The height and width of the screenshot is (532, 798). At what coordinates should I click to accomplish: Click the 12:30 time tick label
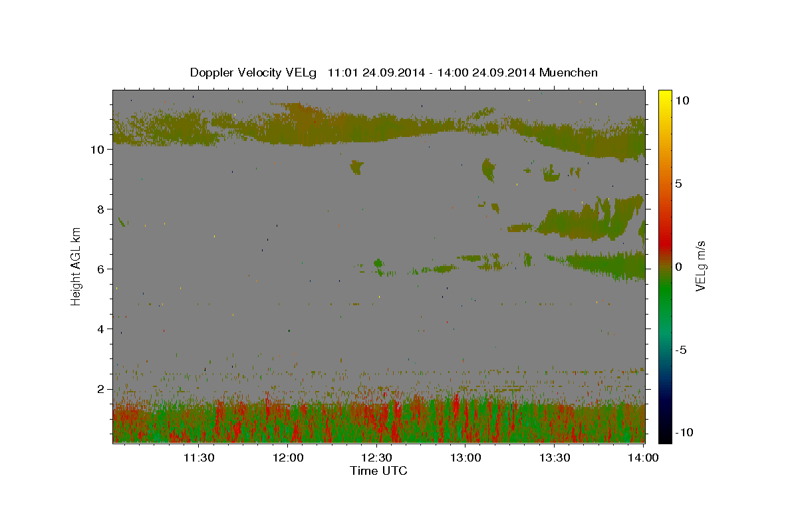[378, 458]
